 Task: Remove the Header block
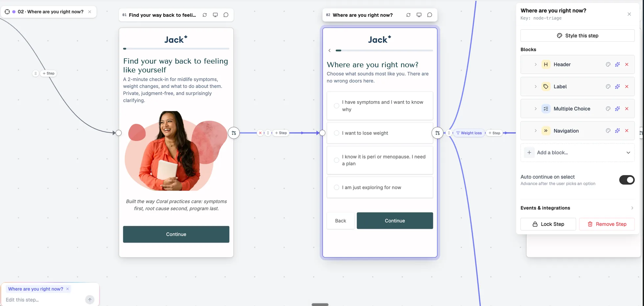pos(627,64)
